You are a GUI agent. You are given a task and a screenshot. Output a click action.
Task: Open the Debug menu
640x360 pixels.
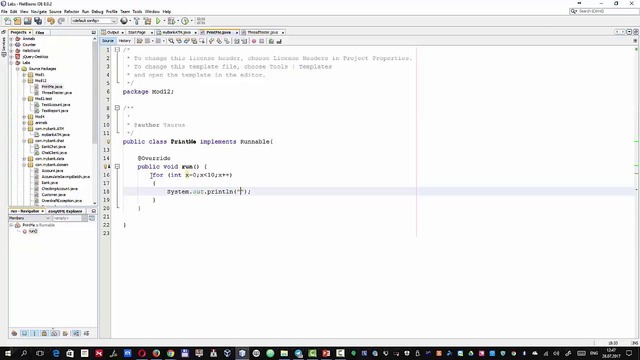pos(97,11)
